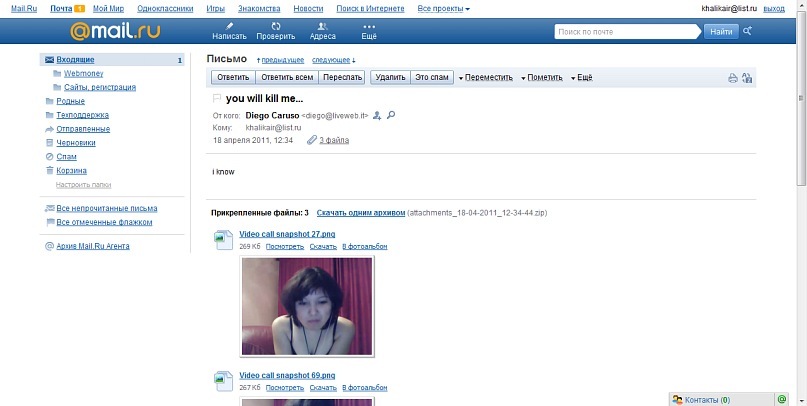This screenshot has height=406, width=807.
Task: Click the Спам folder icon
Action: (49, 156)
